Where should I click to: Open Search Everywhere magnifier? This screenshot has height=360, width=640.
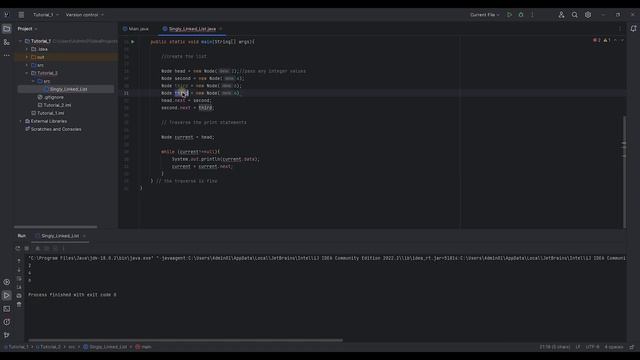click(x=574, y=15)
